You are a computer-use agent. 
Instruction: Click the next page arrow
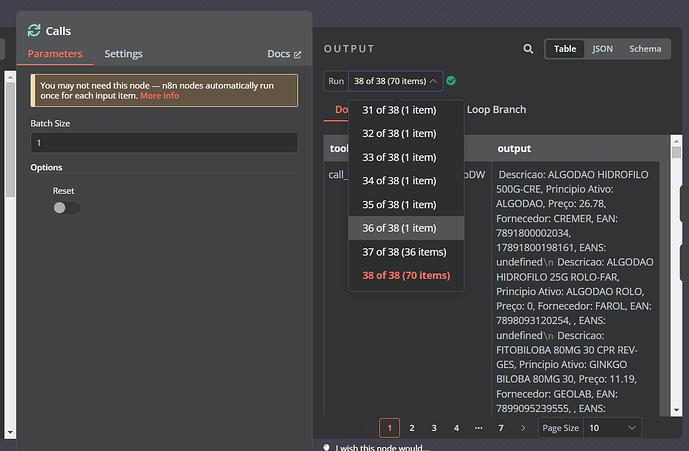point(523,428)
